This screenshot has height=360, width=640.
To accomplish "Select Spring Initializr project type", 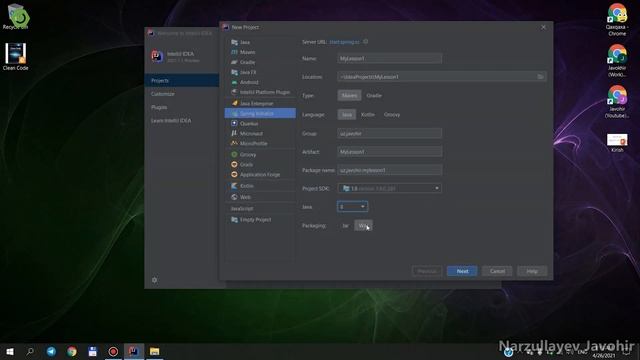I will click(260, 113).
